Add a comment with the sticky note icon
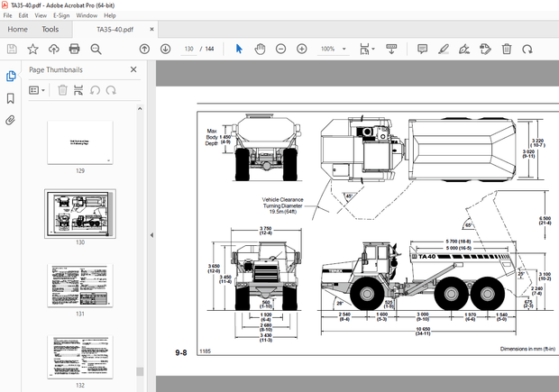 [423, 49]
